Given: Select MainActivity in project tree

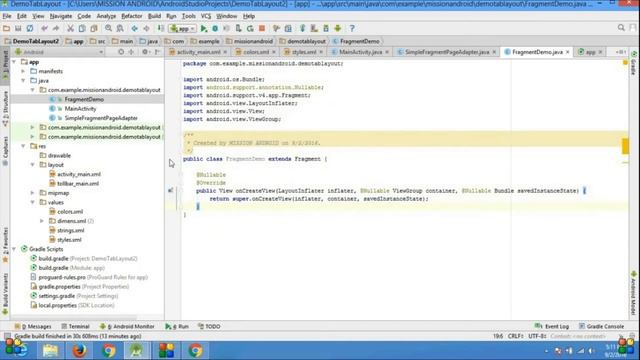Looking at the screenshot, I should pos(80,109).
